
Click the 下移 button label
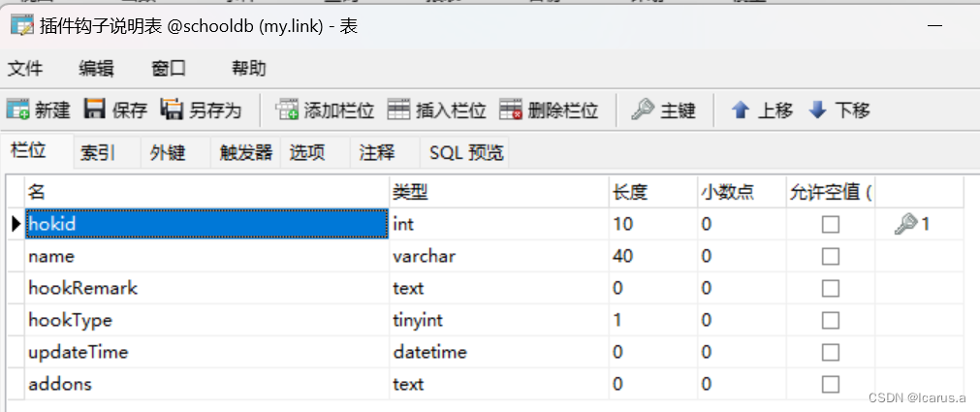(852, 111)
